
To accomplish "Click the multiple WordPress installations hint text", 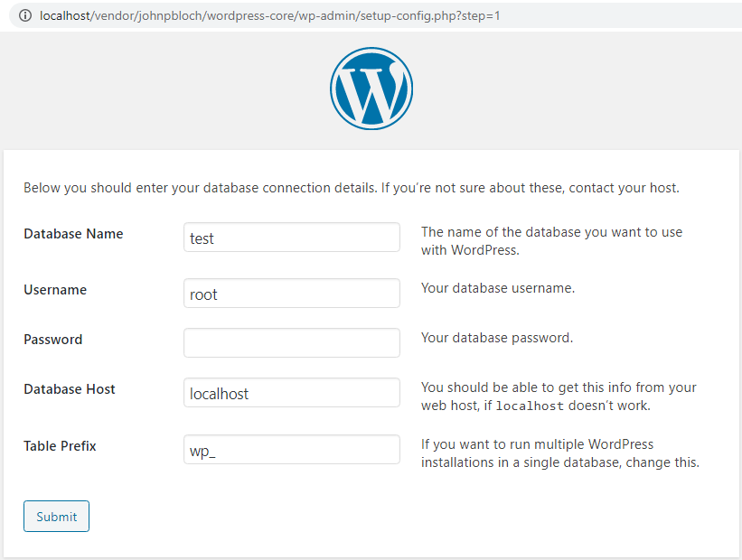I will (560, 453).
